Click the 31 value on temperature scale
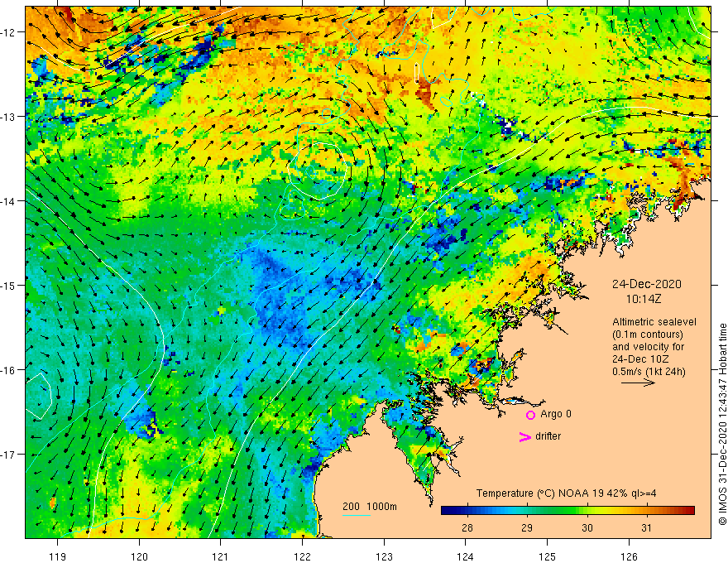This screenshot has height=563, width=728. [x=646, y=528]
